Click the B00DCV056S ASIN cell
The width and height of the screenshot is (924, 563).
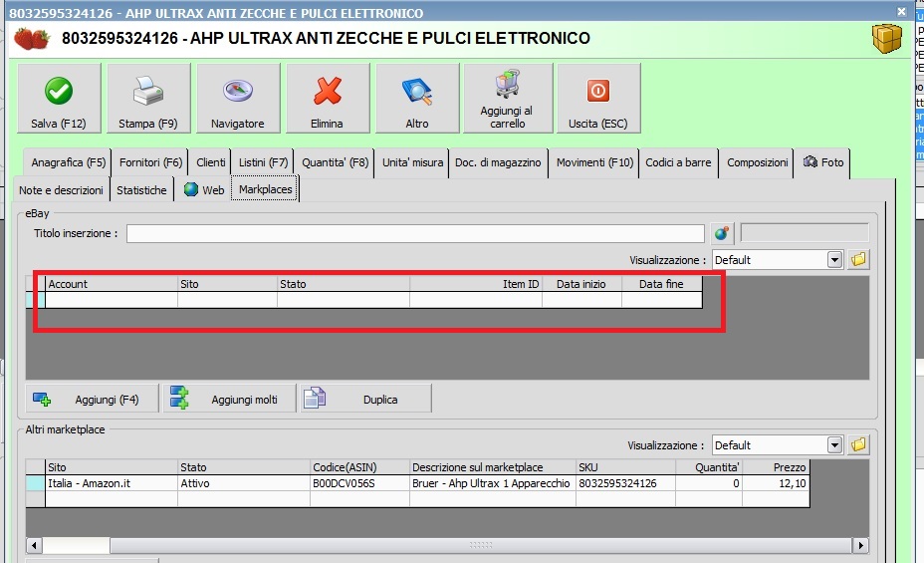click(x=360, y=483)
